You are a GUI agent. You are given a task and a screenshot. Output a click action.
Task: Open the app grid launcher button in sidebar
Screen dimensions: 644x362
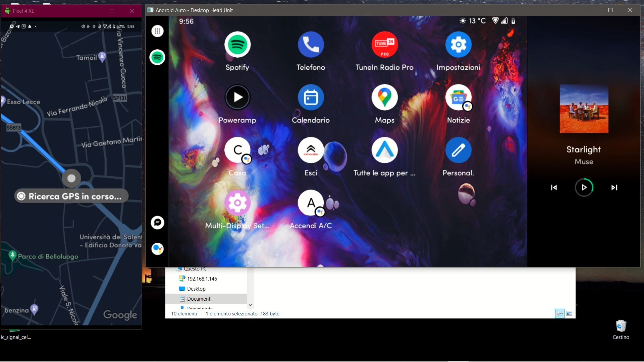(157, 31)
